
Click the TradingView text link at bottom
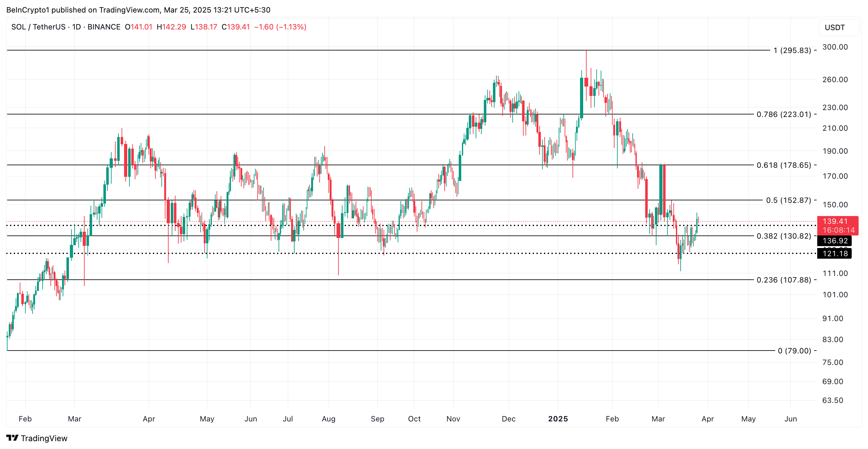click(x=44, y=438)
